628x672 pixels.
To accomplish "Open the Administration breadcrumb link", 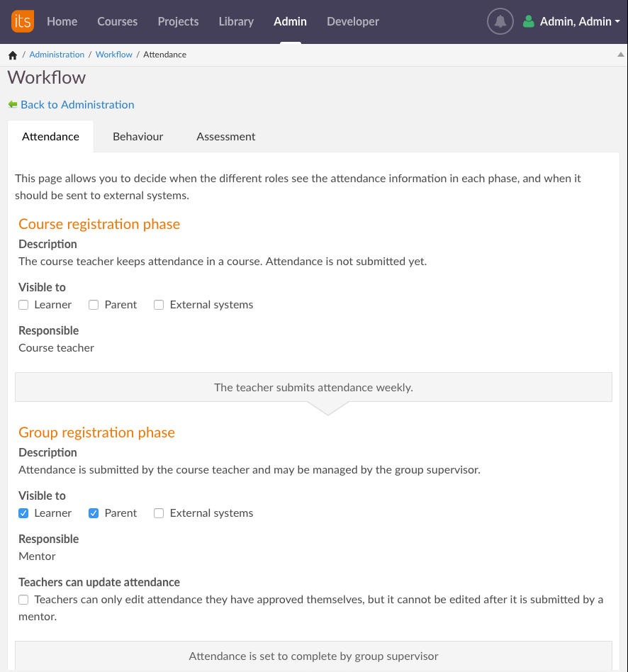I will click(57, 55).
